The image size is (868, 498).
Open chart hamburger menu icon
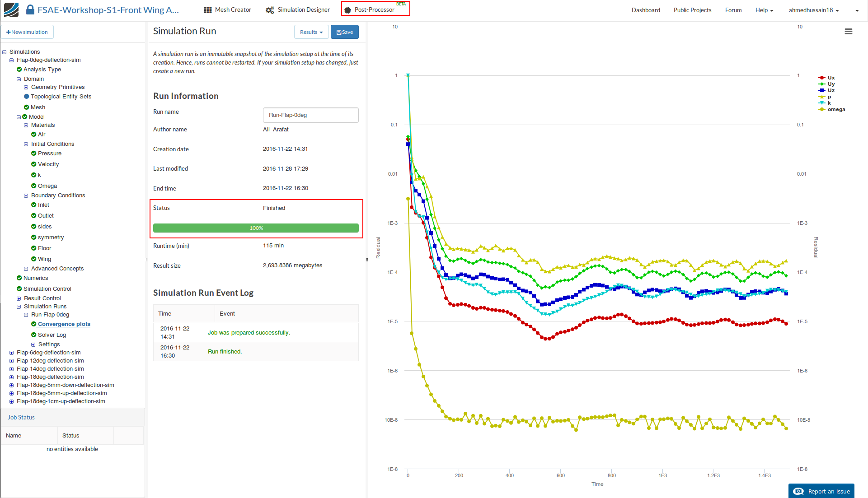pos(848,32)
